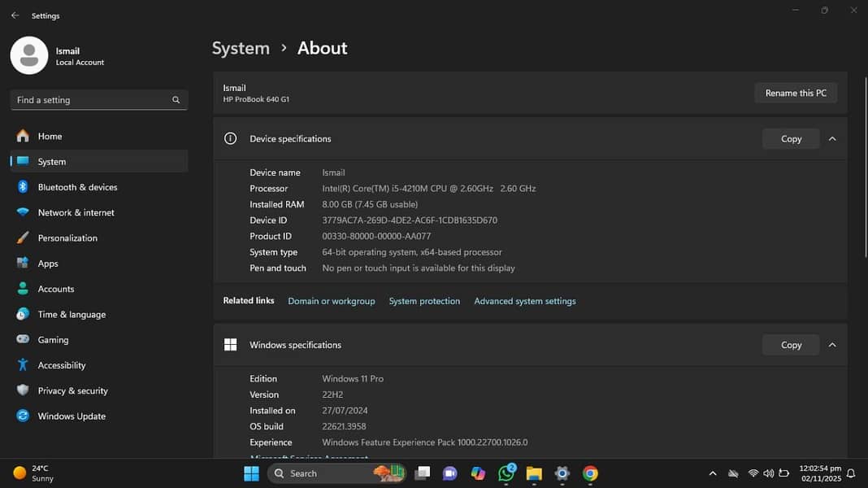The height and width of the screenshot is (488, 868).
Task: Open the System protection link
Action: (x=424, y=301)
